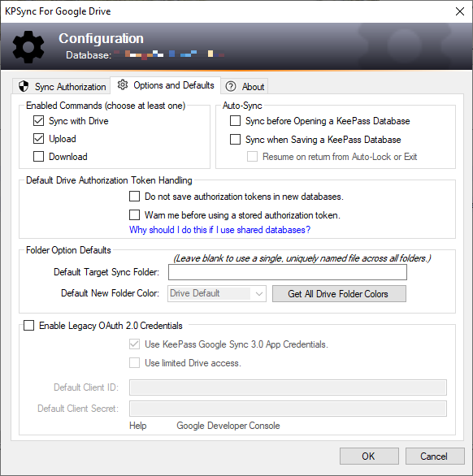Image resolution: width=473 pixels, height=476 pixels.
Task: Click the Folder Option Defaults group label
Action: (x=68, y=250)
